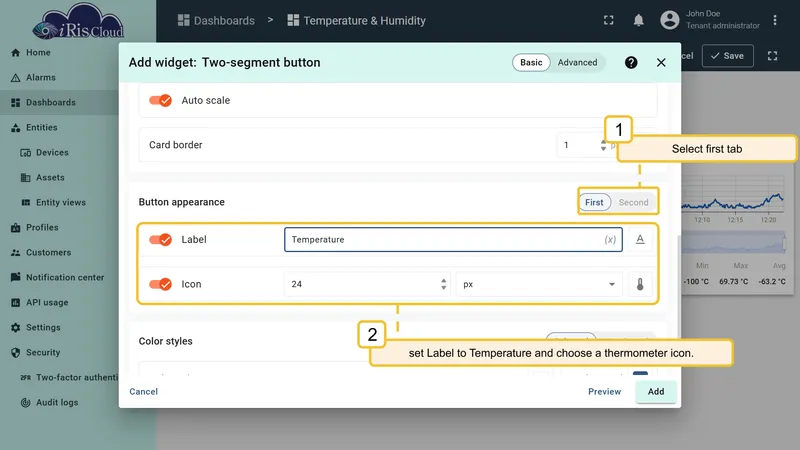This screenshot has height=450, width=800.
Task: Choose icon via the thermometer button
Action: (640, 284)
